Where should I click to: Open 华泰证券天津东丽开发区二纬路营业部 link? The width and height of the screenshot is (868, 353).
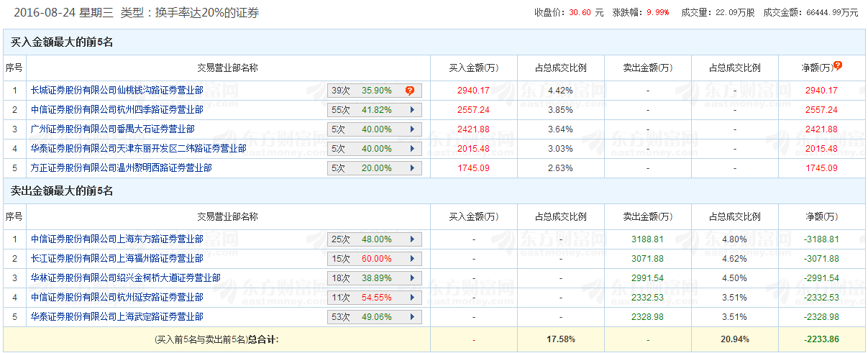point(138,149)
